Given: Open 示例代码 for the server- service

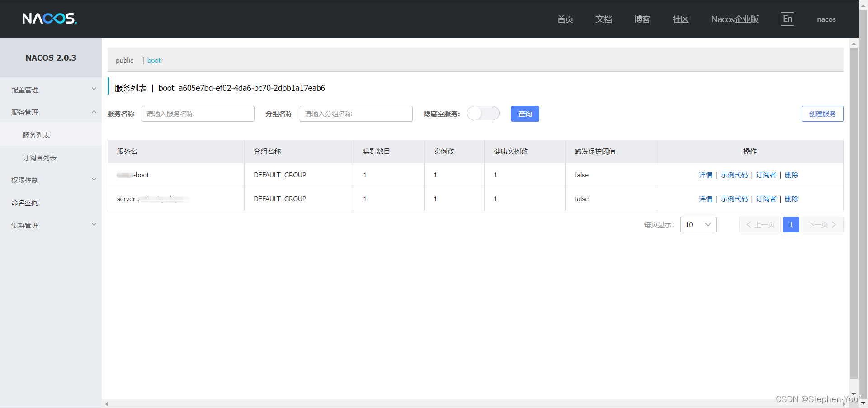Looking at the screenshot, I should (x=734, y=199).
